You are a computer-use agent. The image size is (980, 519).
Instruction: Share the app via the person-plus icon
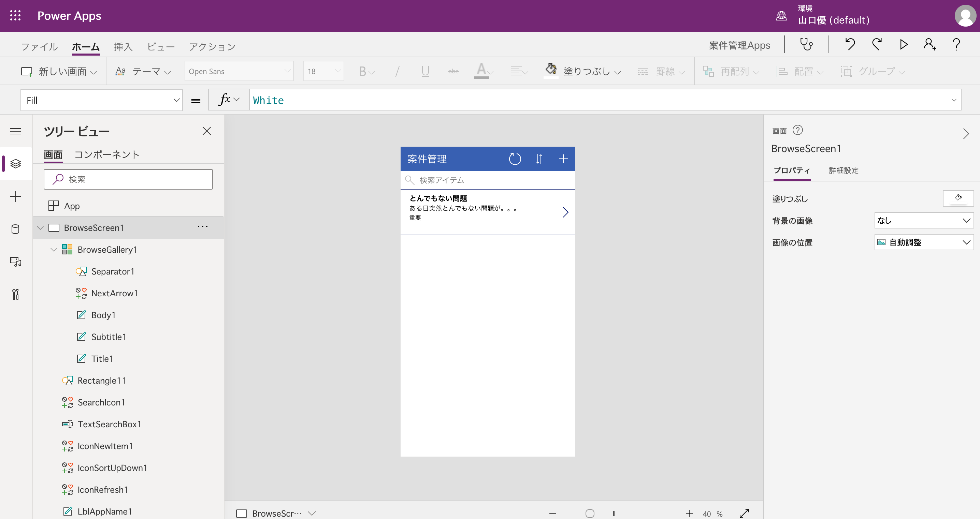tap(930, 44)
